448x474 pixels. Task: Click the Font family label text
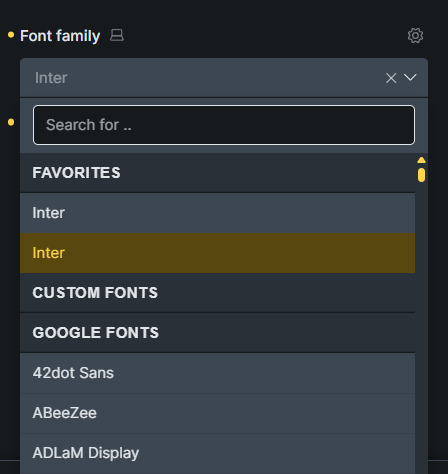(x=60, y=36)
